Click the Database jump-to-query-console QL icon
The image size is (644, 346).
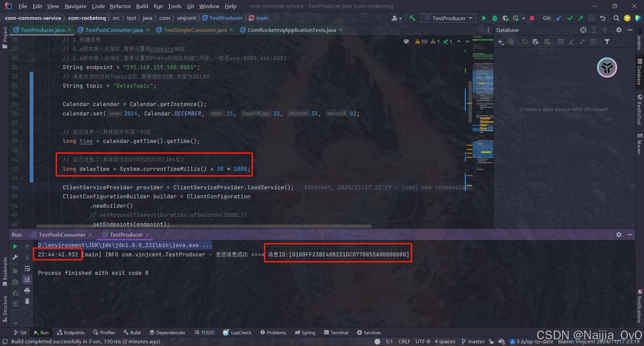click(x=593, y=42)
